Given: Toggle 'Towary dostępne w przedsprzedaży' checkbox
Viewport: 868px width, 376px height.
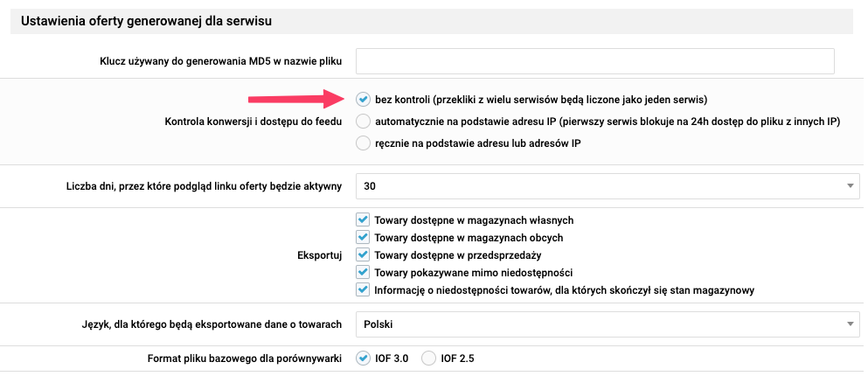Looking at the screenshot, I should (363, 254).
